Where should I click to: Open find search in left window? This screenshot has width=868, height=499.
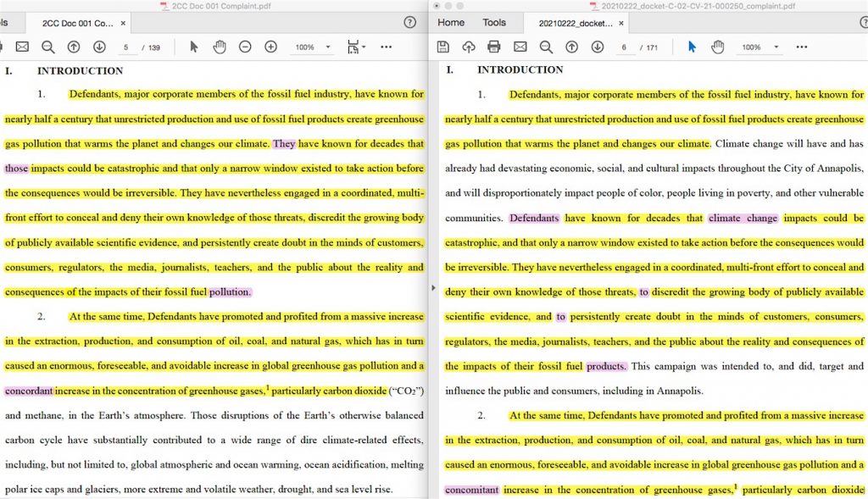click(48, 47)
